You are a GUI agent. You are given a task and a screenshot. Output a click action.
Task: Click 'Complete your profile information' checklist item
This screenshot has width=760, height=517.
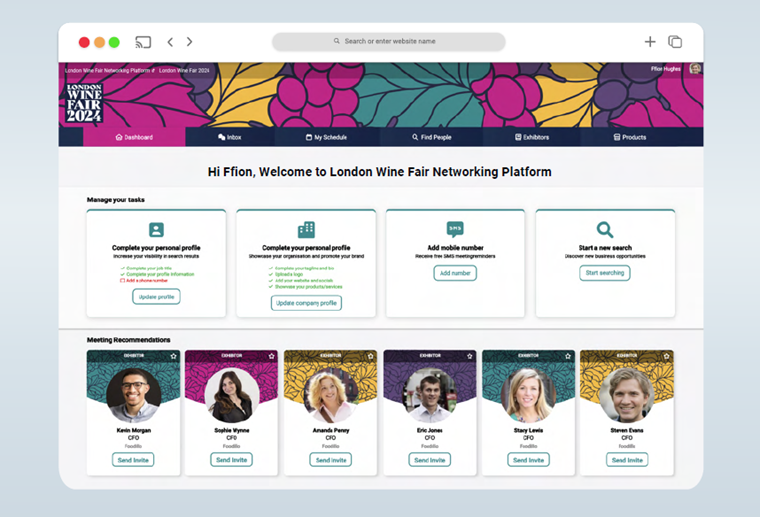157,274
